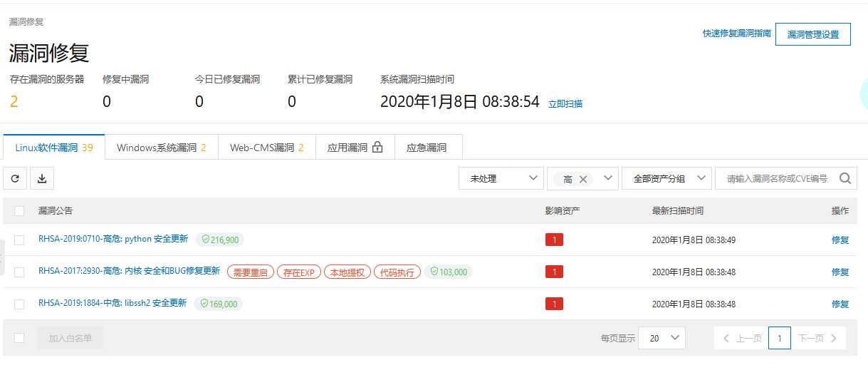Open the per-page count dropdown showing 20
This screenshot has width=868, height=385.
click(662, 338)
